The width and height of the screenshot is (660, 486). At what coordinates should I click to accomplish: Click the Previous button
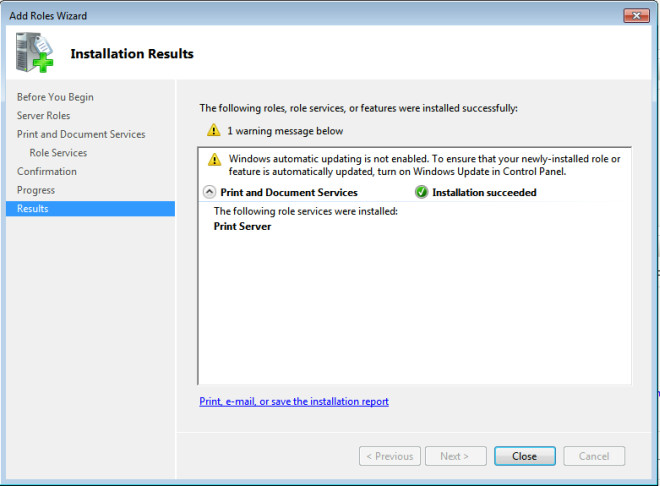(390, 456)
